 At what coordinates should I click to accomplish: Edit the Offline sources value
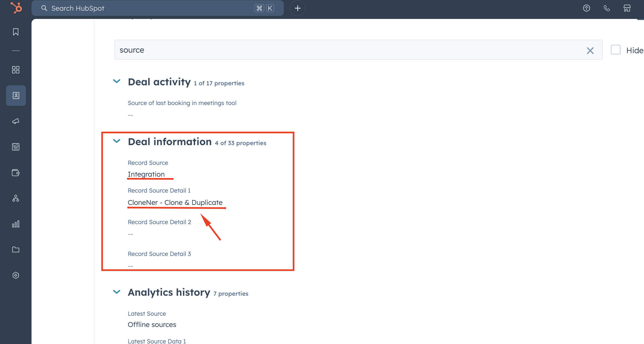point(152,325)
